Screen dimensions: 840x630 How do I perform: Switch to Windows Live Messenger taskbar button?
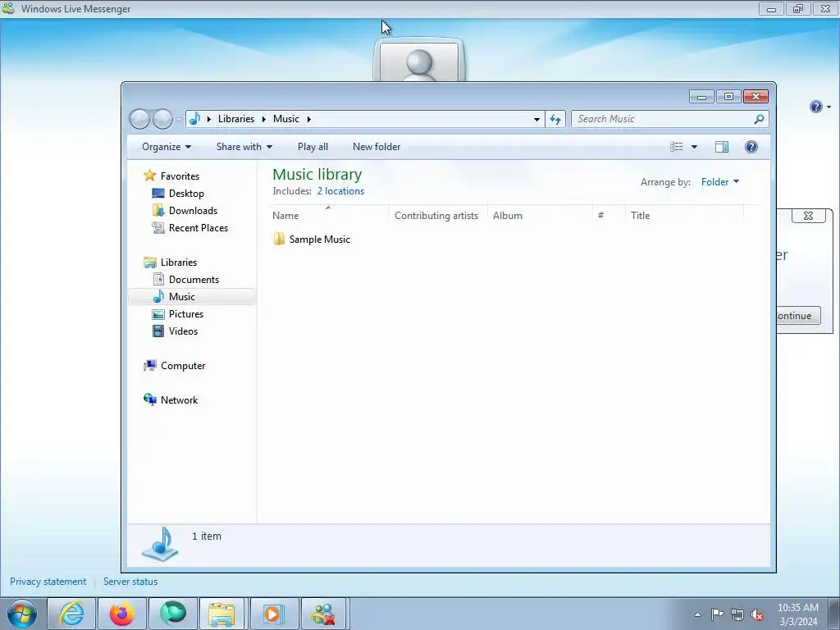[324, 614]
